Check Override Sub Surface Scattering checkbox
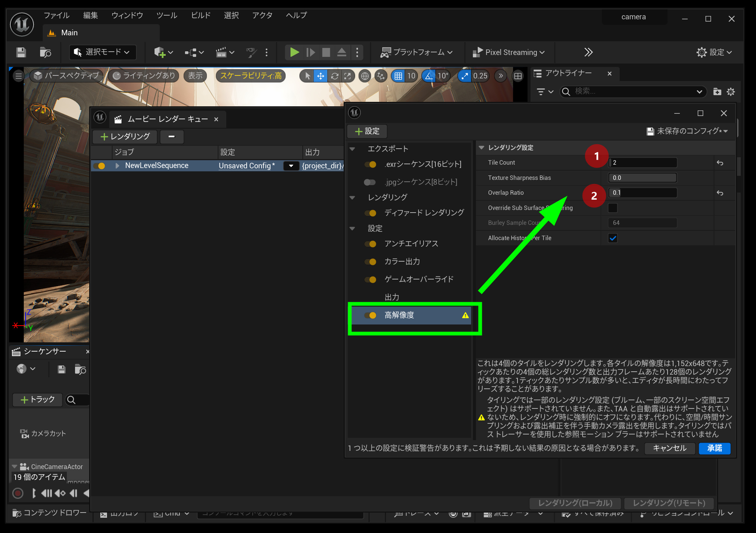This screenshot has width=756, height=533. [613, 208]
